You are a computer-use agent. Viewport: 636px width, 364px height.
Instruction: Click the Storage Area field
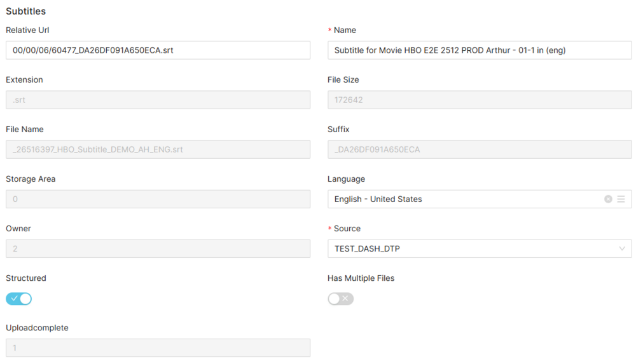(x=158, y=199)
